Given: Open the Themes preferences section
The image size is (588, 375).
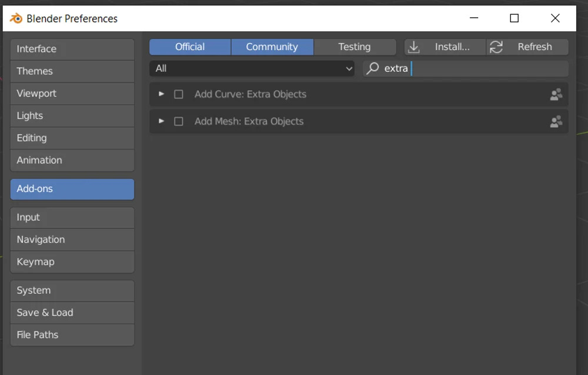Looking at the screenshot, I should pos(72,71).
